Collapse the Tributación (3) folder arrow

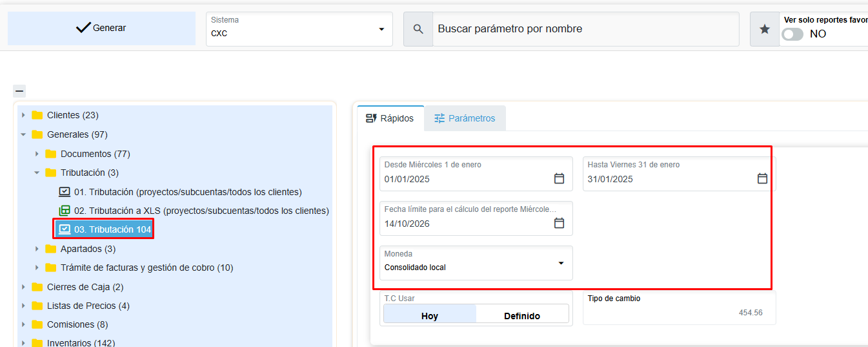[x=37, y=173]
